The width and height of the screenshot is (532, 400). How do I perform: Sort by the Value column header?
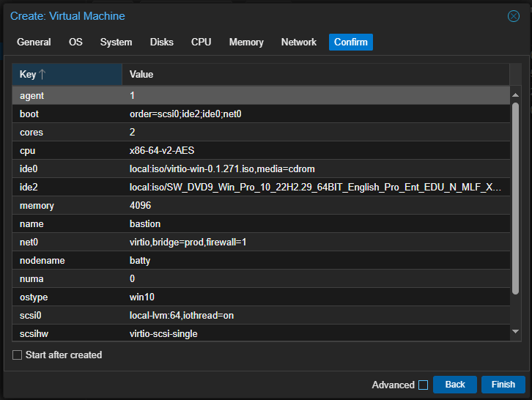[315, 75]
